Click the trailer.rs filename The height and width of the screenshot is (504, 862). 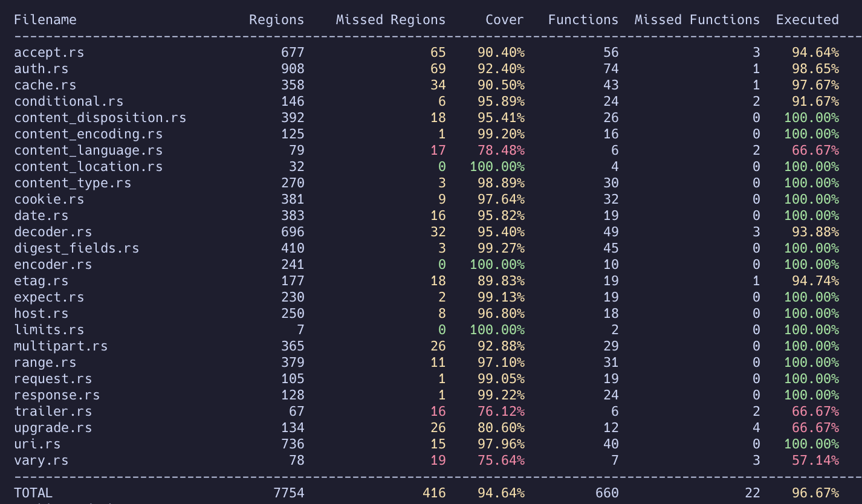[53, 412]
